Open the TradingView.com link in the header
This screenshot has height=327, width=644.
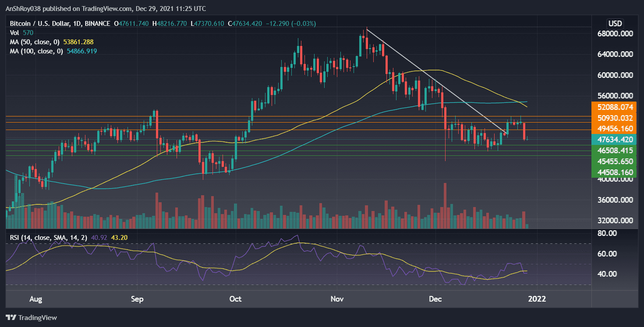pos(107,8)
